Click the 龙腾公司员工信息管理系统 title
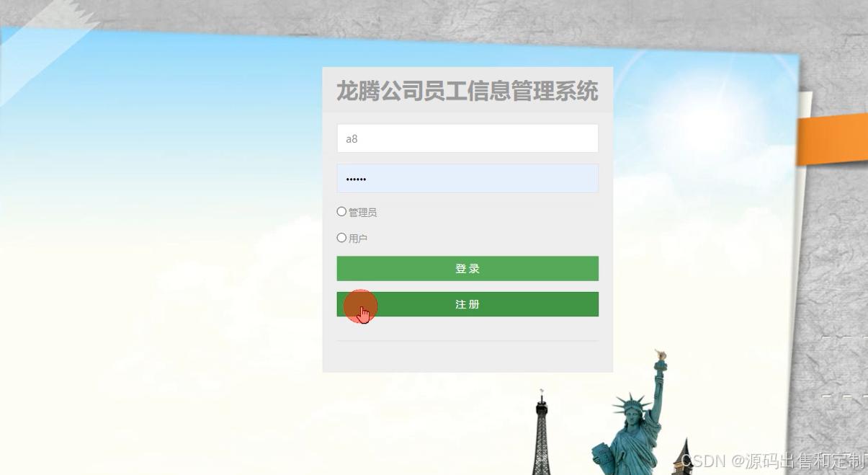The height and width of the screenshot is (475, 868). 467,92
